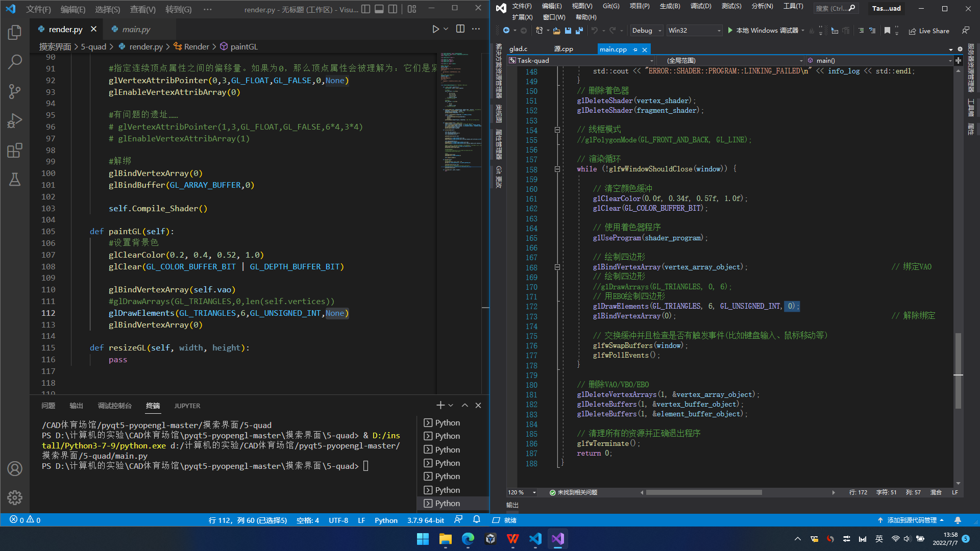Viewport: 980px width, 551px height.
Task: Open Source Control view in sidebar
Action: (15, 92)
